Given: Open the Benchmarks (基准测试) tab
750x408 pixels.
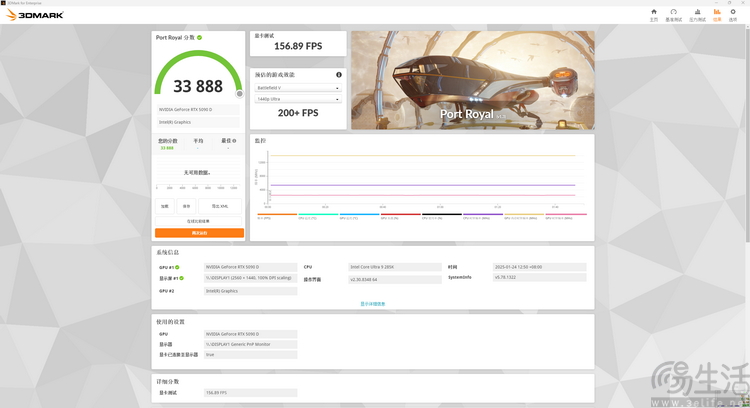Looking at the screenshot, I should 675,14.
